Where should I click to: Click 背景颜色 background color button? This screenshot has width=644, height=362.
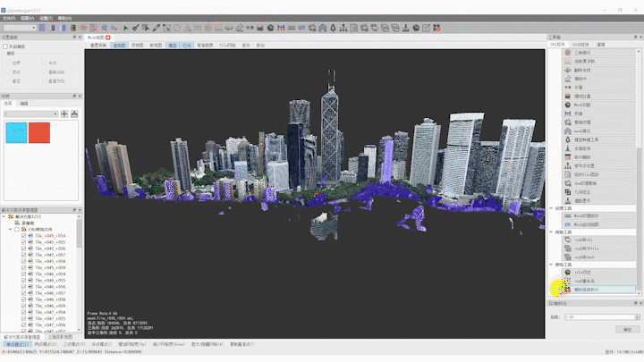coord(205,46)
